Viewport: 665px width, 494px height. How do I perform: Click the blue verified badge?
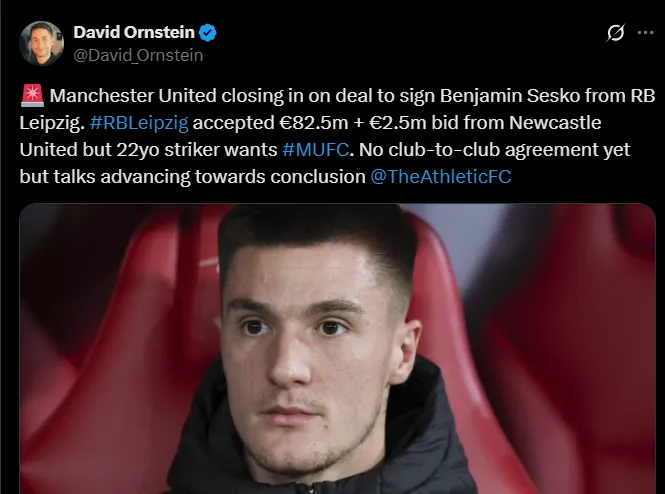coord(209,33)
